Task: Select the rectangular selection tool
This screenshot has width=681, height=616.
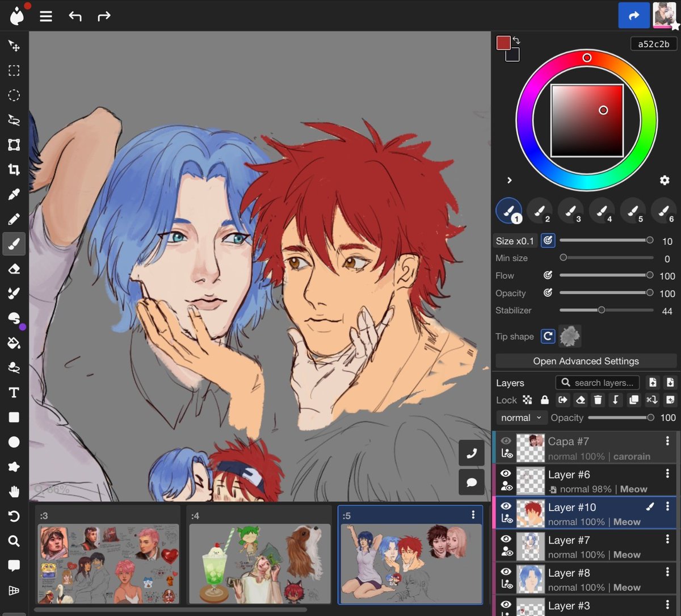Action: click(x=14, y=70)
